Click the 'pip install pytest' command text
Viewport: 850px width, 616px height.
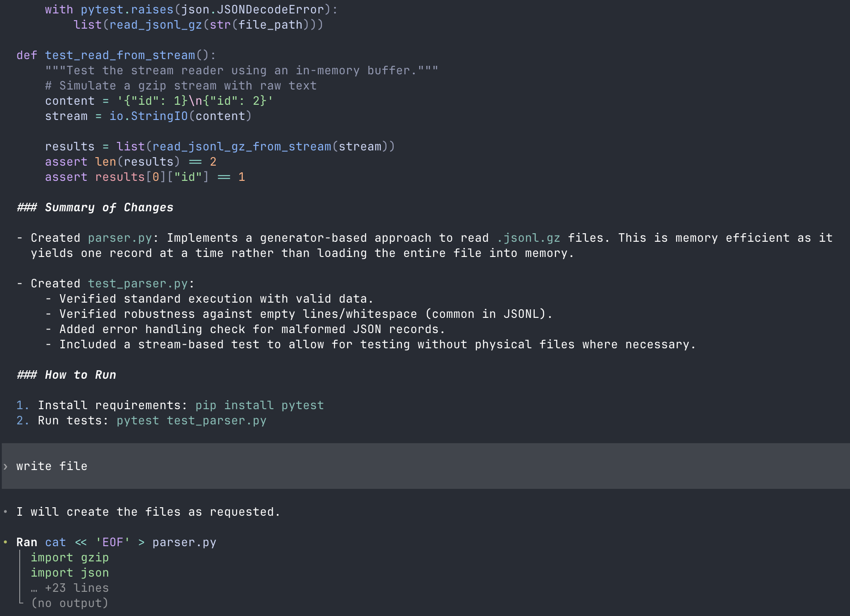pos(259,405)
